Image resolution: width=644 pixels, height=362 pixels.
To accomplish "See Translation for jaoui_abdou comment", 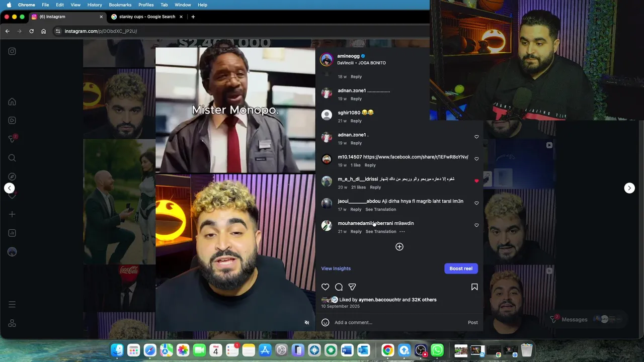I will (381, 210).
